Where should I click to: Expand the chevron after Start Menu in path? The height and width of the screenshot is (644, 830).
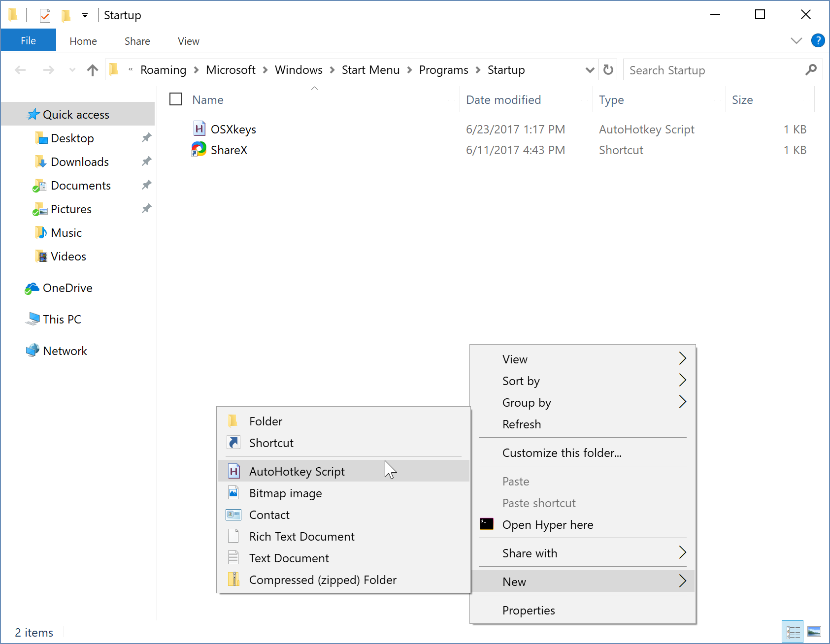[x=409, y=70]
